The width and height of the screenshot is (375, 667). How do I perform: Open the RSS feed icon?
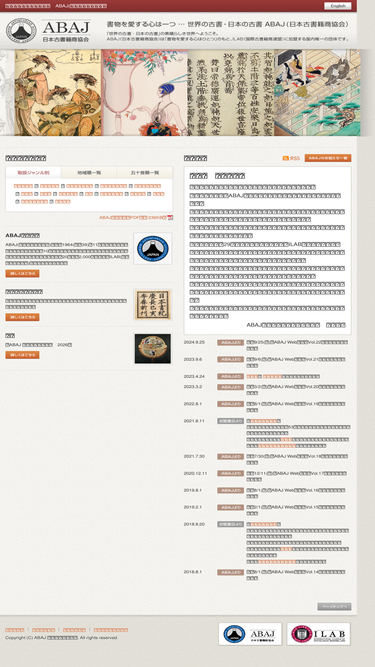[286, 158]
